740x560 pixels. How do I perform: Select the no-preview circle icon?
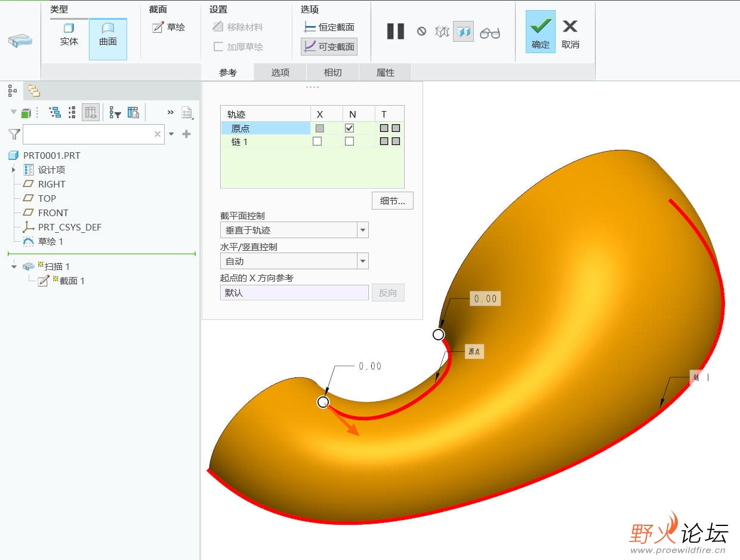421,31
